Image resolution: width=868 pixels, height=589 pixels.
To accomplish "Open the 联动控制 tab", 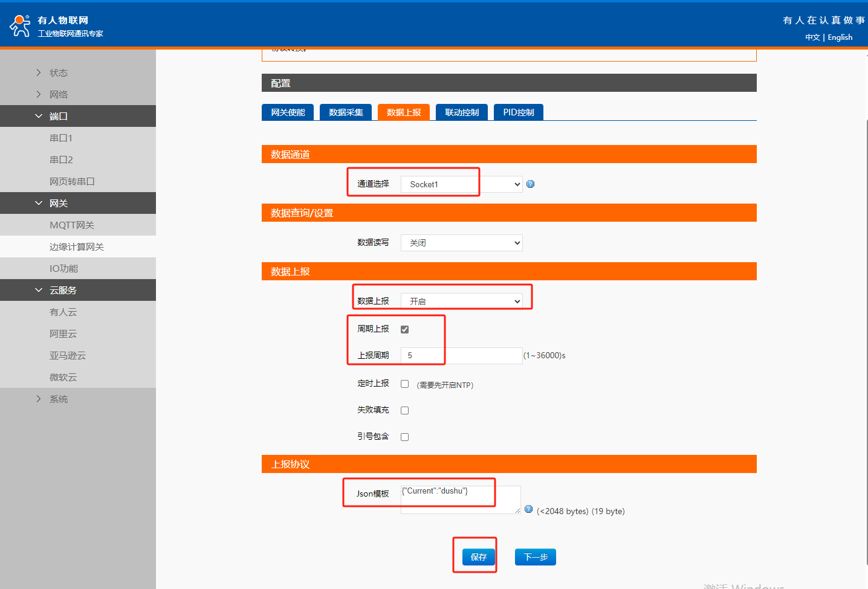I will tap(462, 112).
